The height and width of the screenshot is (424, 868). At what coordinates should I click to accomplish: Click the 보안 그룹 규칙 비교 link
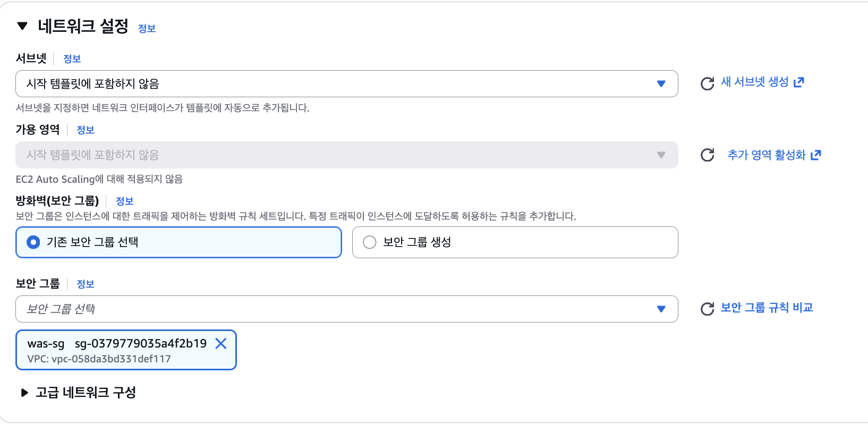tap(767, 308)
